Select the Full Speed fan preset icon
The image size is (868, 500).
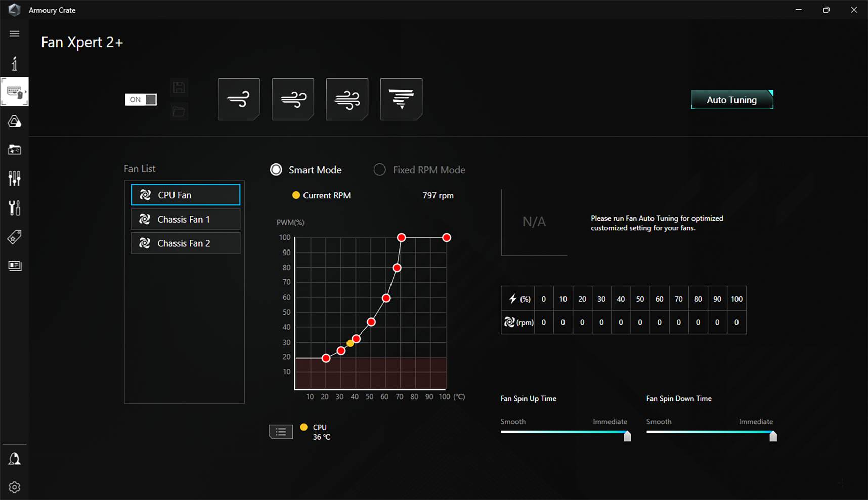401,99
